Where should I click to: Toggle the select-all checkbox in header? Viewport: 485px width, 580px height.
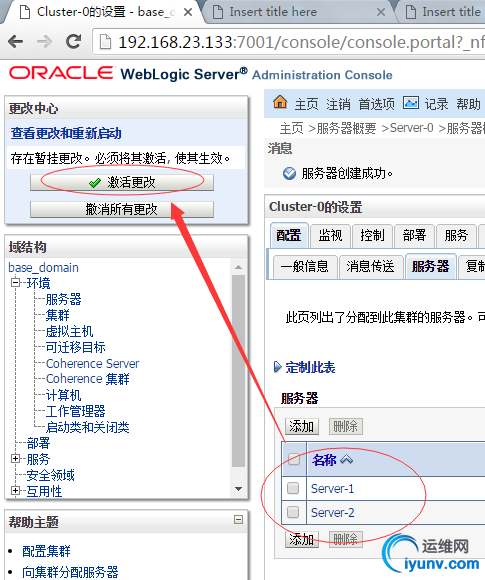point(294,459)
